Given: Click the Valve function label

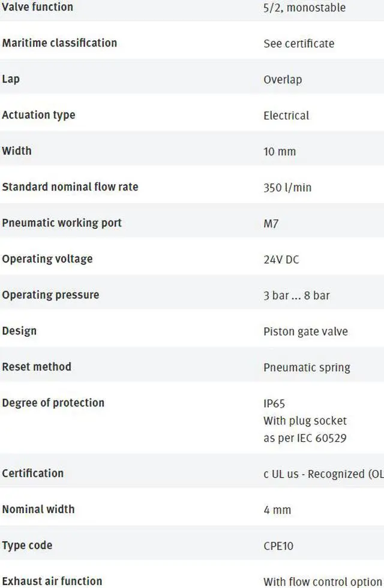Looking at the screenshot, I should point(38,7).
